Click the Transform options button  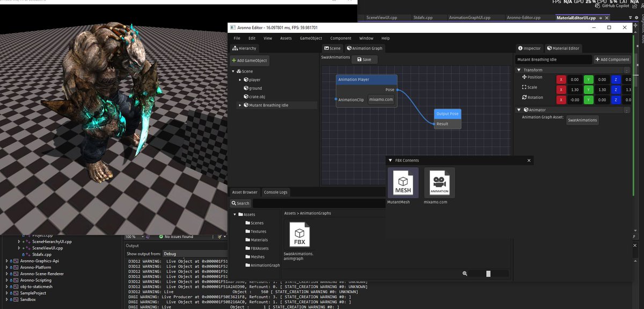pos(627,70)
